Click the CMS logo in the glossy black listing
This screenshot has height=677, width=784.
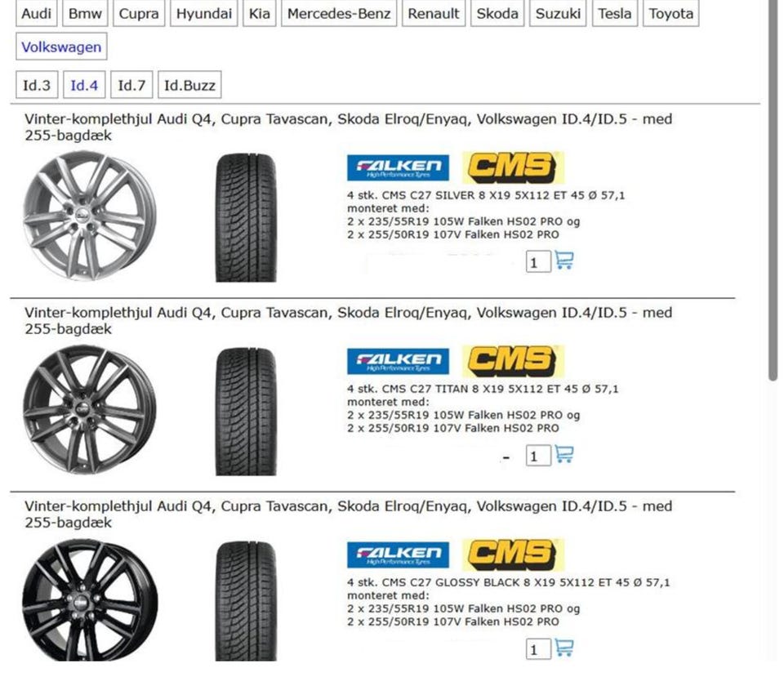513,555
